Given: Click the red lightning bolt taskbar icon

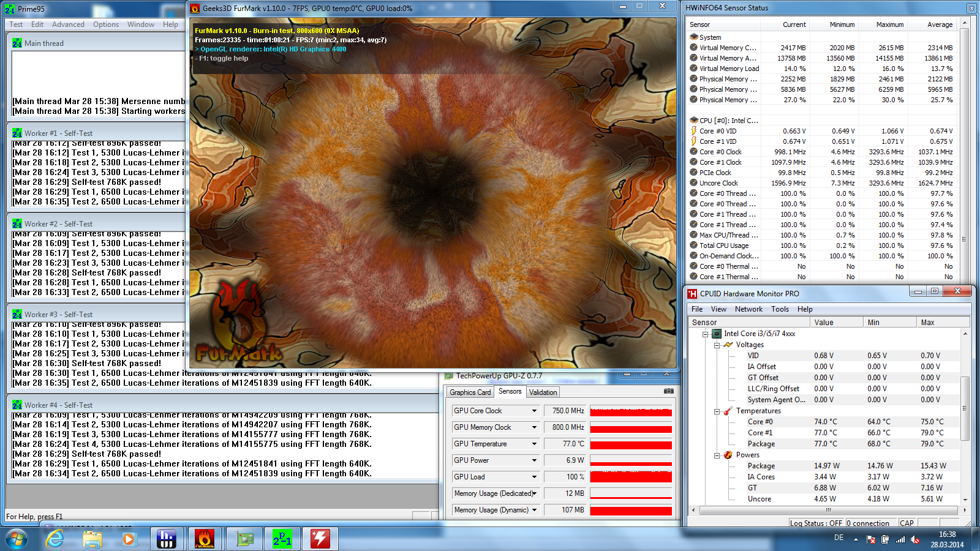Looking at the screenshot, I should [x=320, y=539].
